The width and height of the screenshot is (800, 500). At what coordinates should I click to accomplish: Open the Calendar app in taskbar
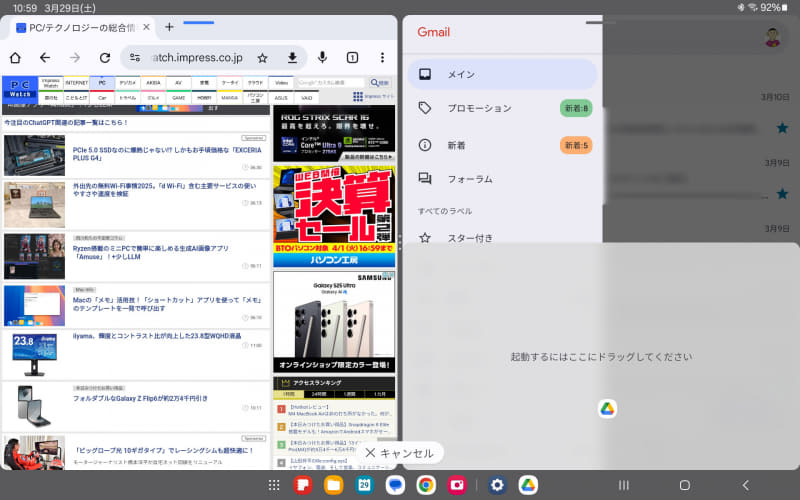click(364, 485)
